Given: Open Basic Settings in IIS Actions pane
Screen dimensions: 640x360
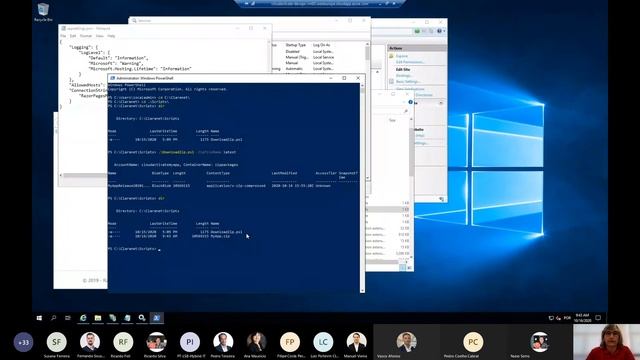Looking at the screenshot, I should (408, 82).
